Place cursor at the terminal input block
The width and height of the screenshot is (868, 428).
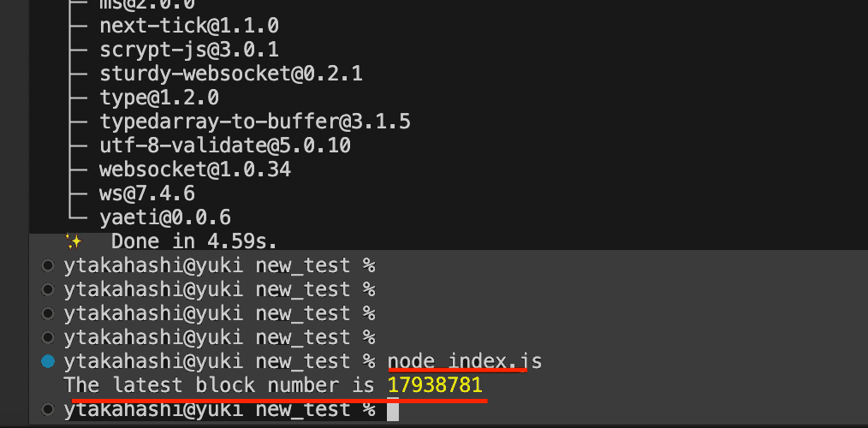pos(392,411)
